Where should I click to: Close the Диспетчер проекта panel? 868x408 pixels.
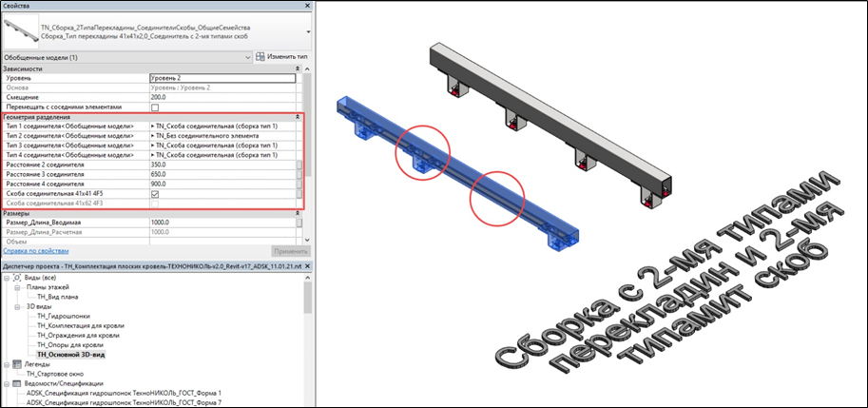tap(306, 264)
